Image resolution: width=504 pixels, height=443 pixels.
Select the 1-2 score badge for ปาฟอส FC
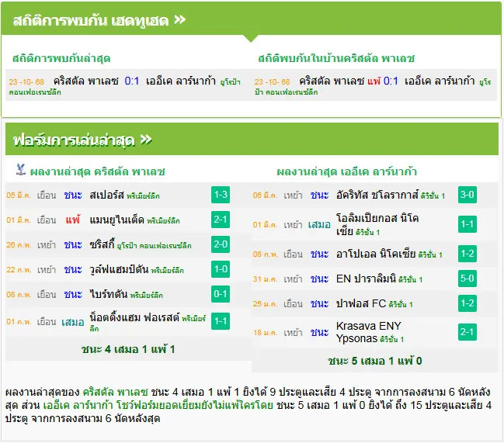click(x=467, y=303)
